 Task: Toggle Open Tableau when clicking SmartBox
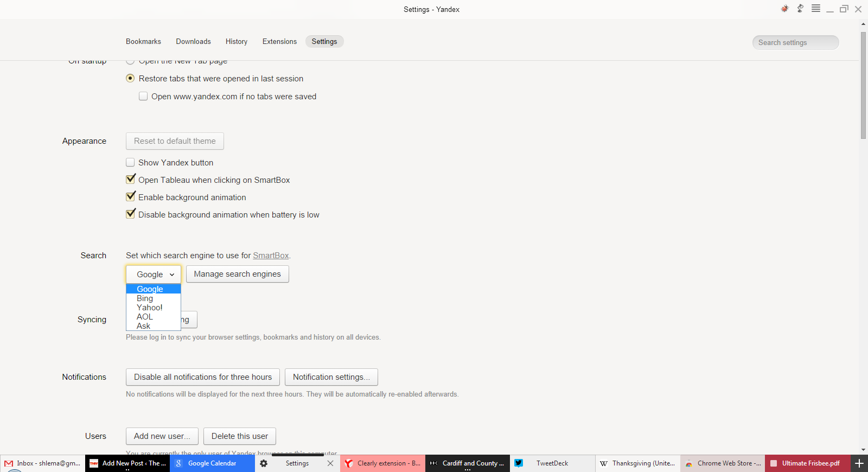(x=130, y=179)
